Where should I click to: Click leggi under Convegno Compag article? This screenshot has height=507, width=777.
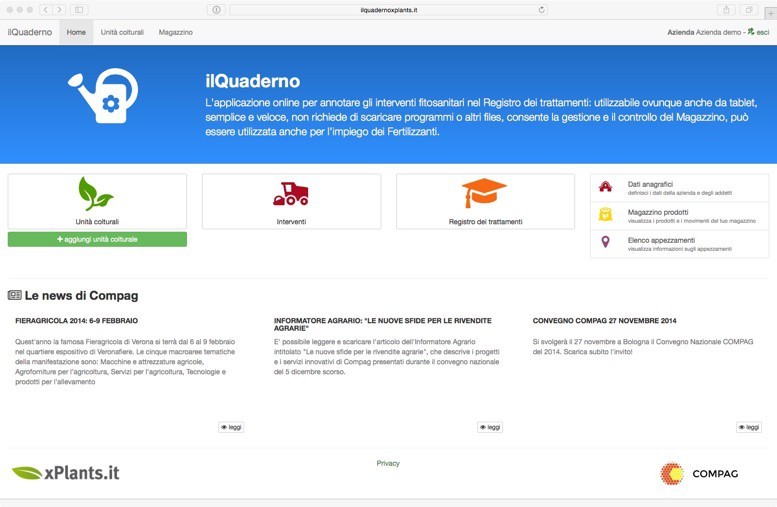tap(749, 427)
